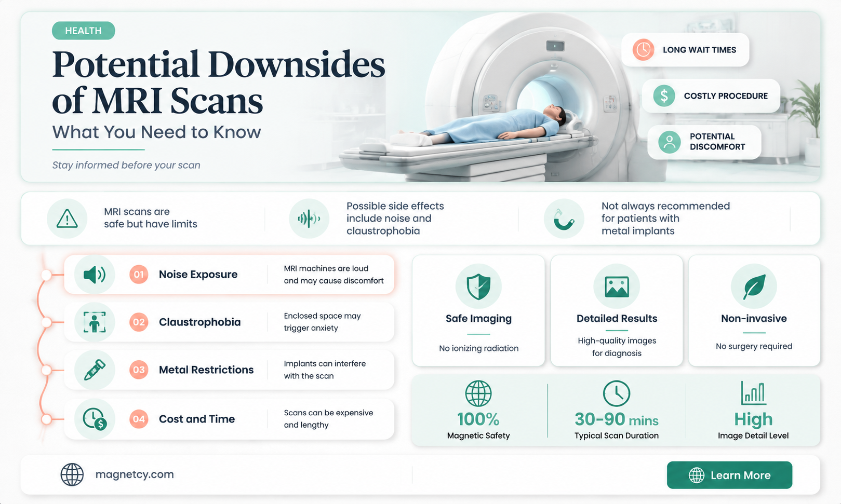Click the 100% statistic value
841x504 pixels.
pyautogui.click(x=478, y=419)
